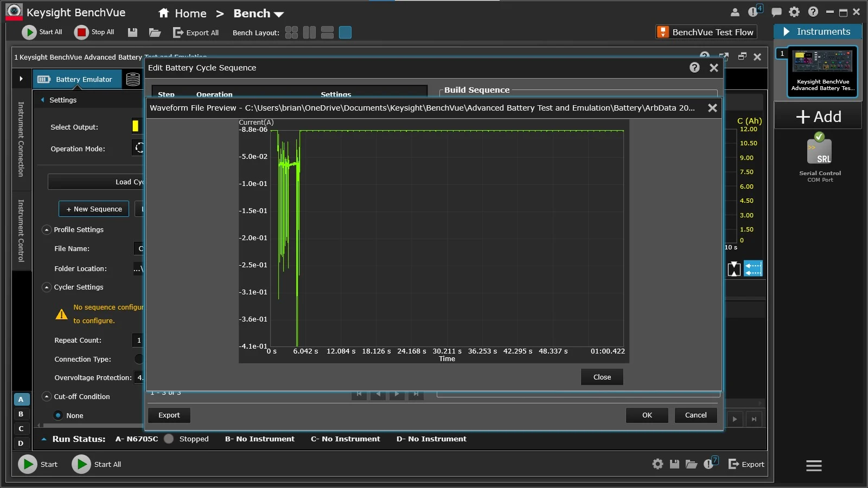
Task: Click the yellow Select Output swatch
Action: coord(136,126)
